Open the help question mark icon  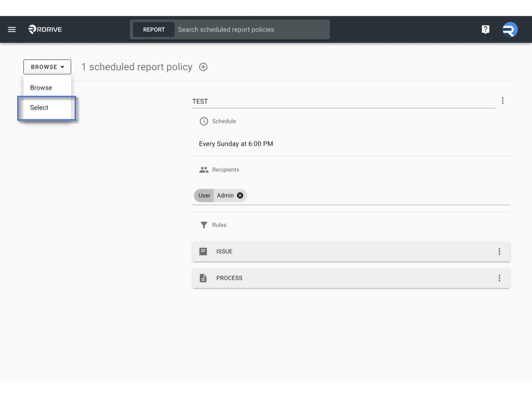pyautogui.click(x=485, y=29)
